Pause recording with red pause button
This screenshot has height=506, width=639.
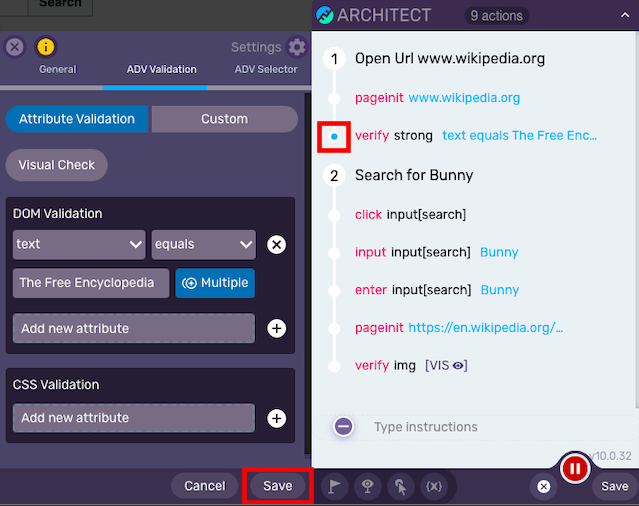575,469
